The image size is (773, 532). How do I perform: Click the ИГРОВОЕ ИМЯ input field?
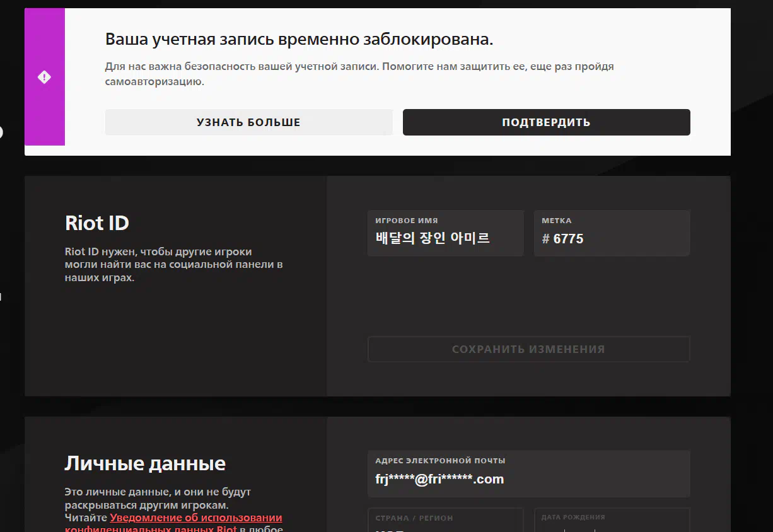[x=445, y=233]
